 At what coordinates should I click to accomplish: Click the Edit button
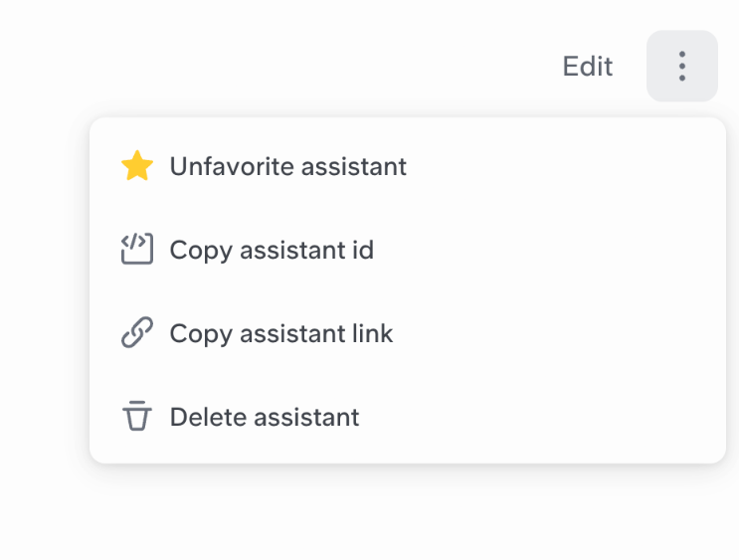pos(588,67)
